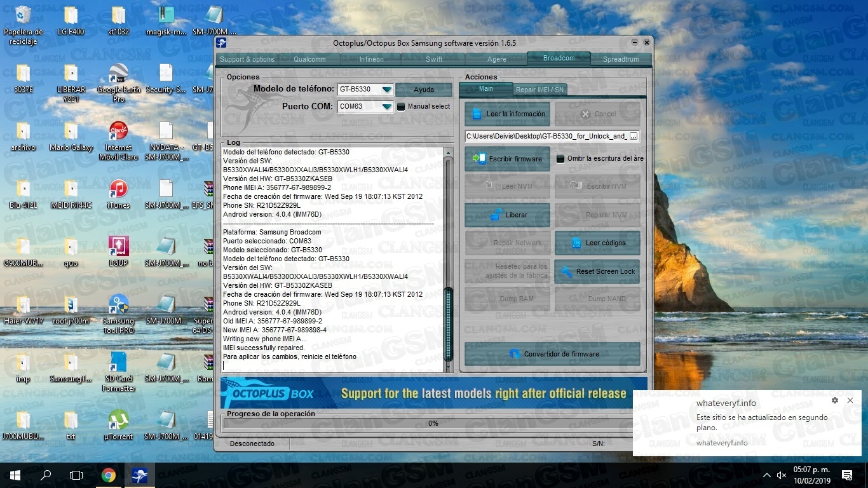Select the xt1032 folder on the desktop
The height and width of the screenshot is (488, 868).
click(x=118, y=21)
